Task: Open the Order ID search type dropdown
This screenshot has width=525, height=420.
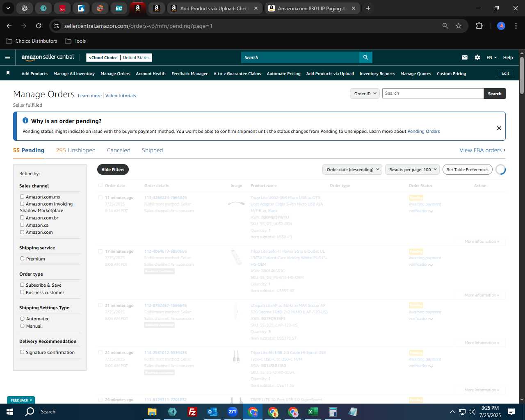Action: [x=365, y=94]
